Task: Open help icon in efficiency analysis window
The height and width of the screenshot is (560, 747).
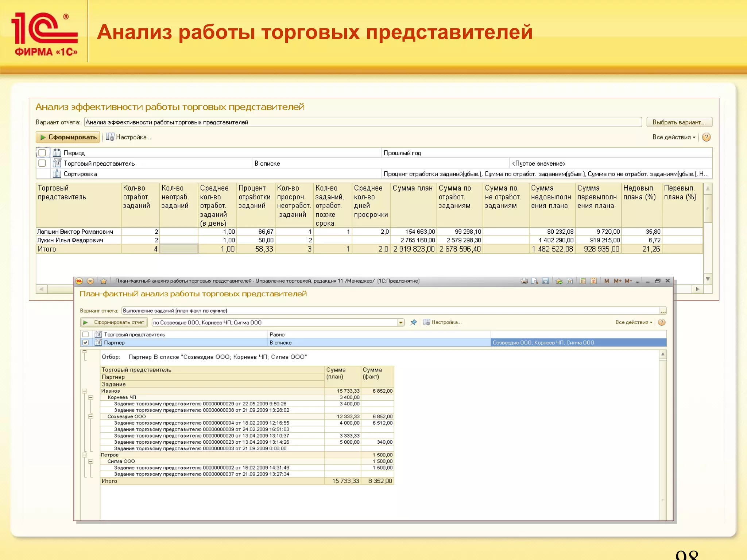Action: [706, 137]
